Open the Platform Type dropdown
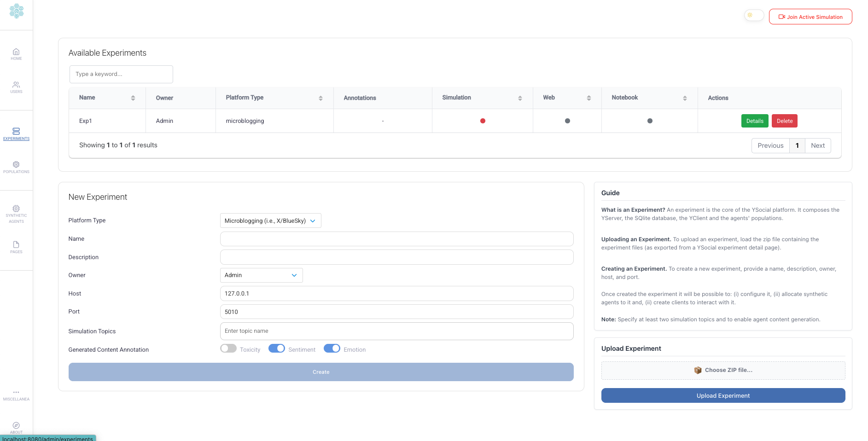868x441 pixels. coord(270,221)
